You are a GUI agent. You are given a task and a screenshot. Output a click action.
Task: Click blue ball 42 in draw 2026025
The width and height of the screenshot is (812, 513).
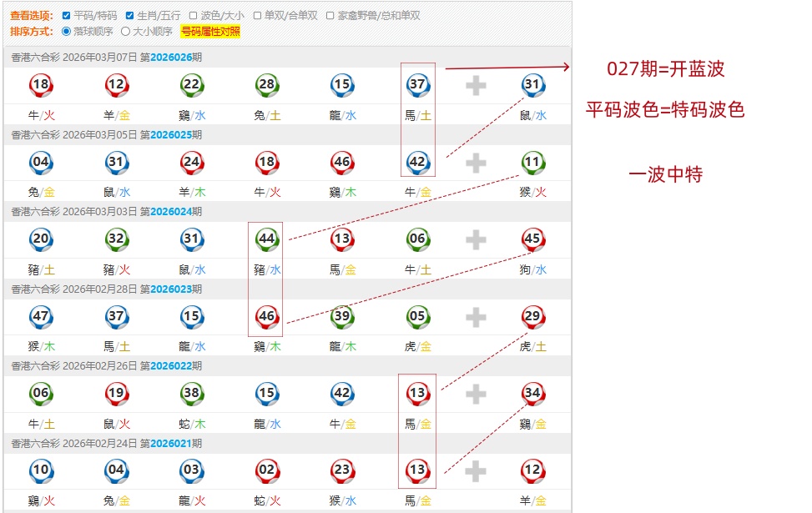pos(418,162)
